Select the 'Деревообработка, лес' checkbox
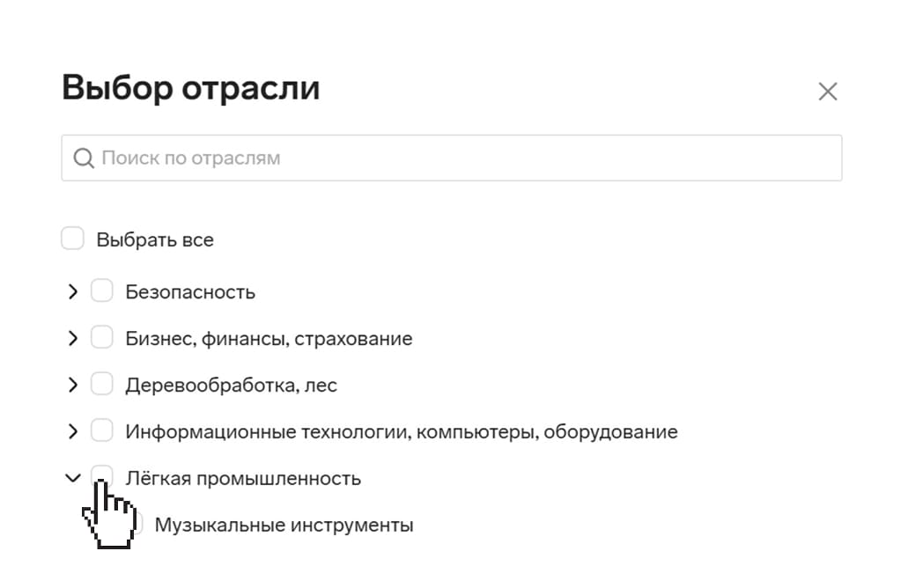Viewport: 923px width, 588px height. (102, 384)
